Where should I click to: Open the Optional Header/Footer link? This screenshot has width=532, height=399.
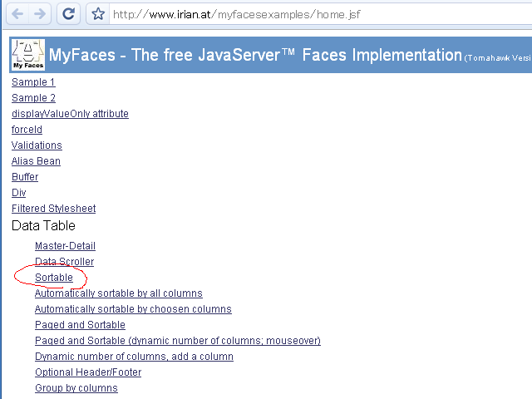(88, 372)
